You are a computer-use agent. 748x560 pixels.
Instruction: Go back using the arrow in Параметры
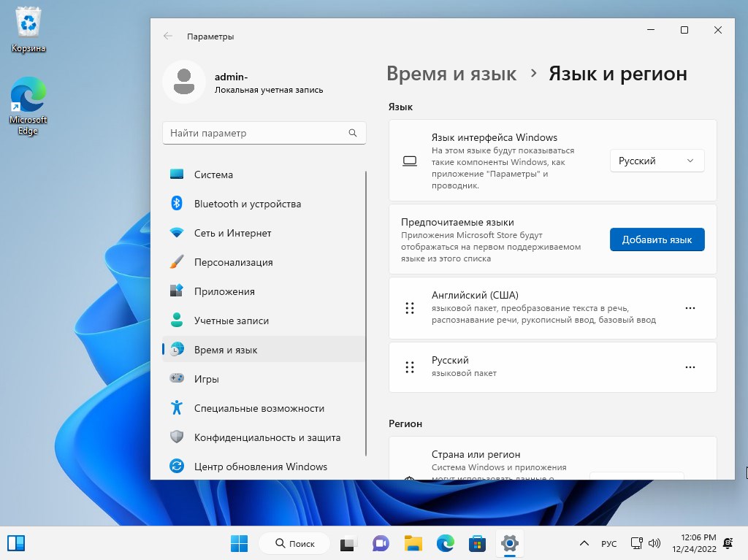pos(168,36)
